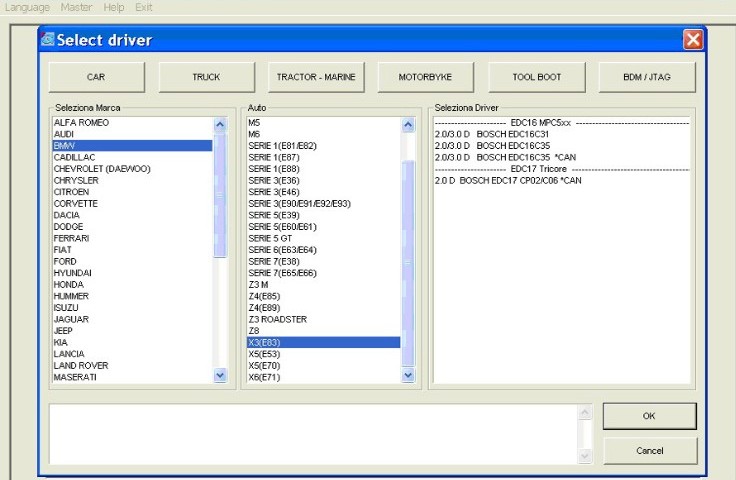Select JAGUAR in brand list
The image size is (736, 480).
click(x=132, y=319)
